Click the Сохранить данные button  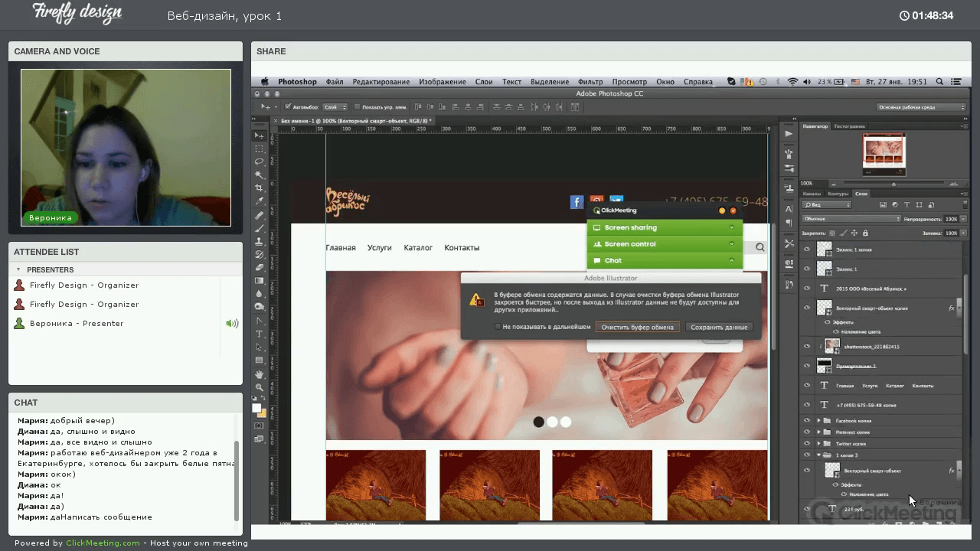click(719, 327)
